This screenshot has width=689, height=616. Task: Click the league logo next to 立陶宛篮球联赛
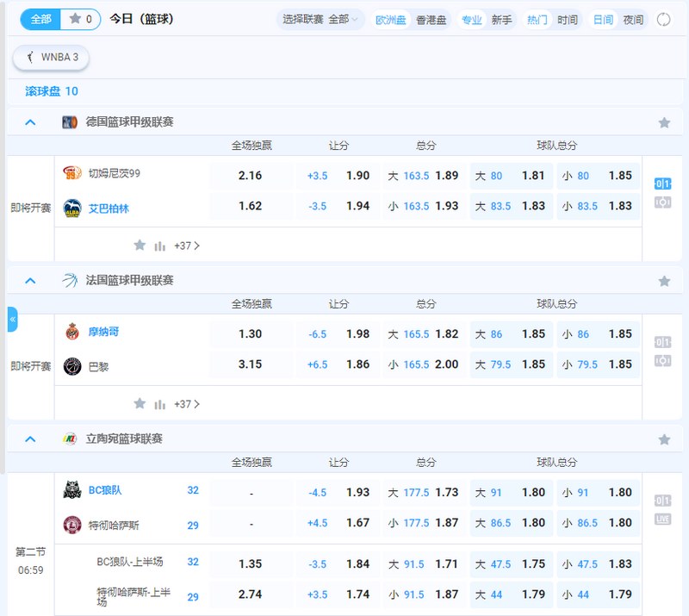[67, 439]
